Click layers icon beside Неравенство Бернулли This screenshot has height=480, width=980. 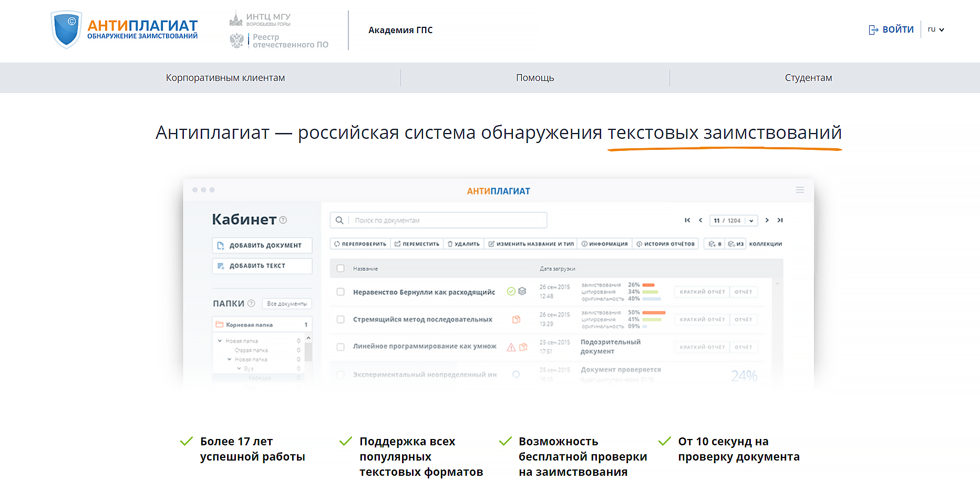pyautogui.click(x=522, y=291)
